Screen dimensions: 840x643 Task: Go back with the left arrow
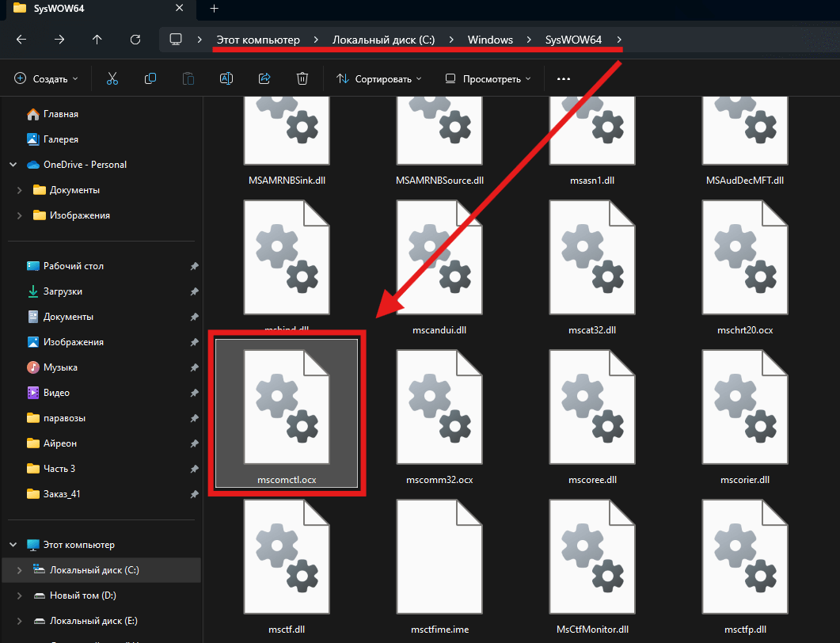(21, 40)
